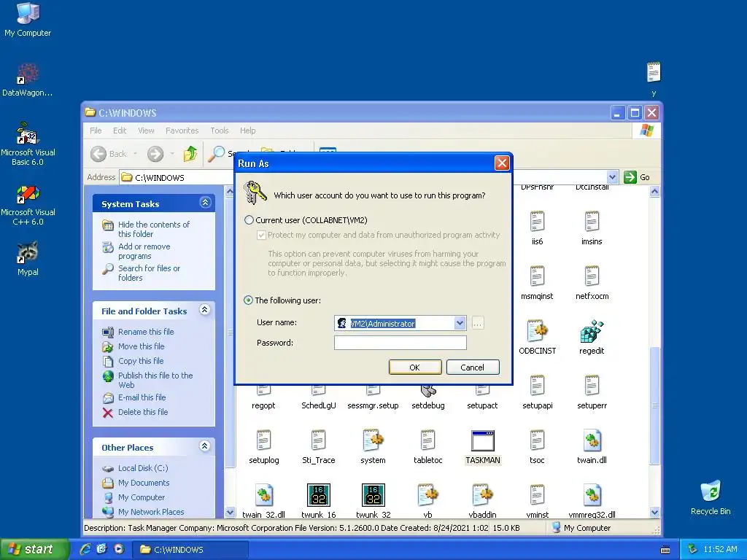Select the netfxocm file icon
Viewport: 747px width, 560px height.
tap(592, 276)
